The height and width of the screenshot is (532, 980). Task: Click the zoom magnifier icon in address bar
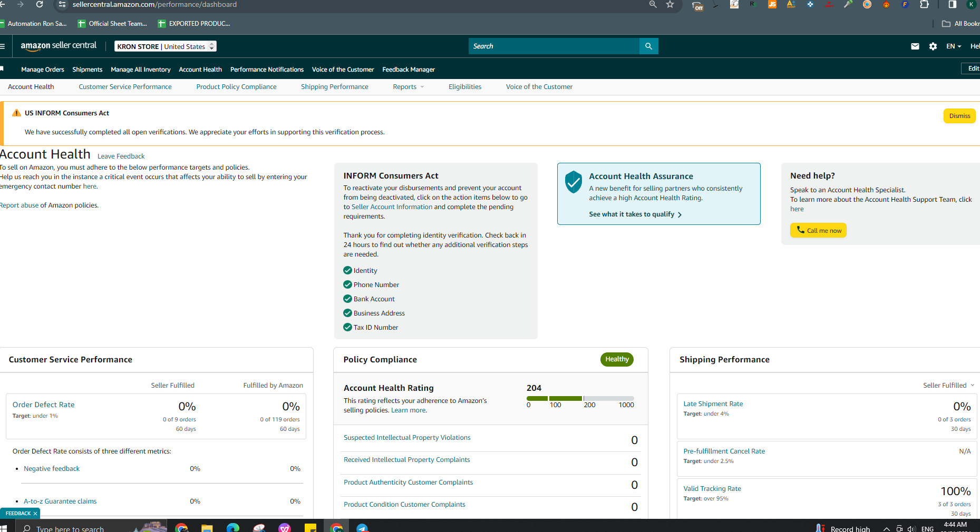(x=653, y=5)
